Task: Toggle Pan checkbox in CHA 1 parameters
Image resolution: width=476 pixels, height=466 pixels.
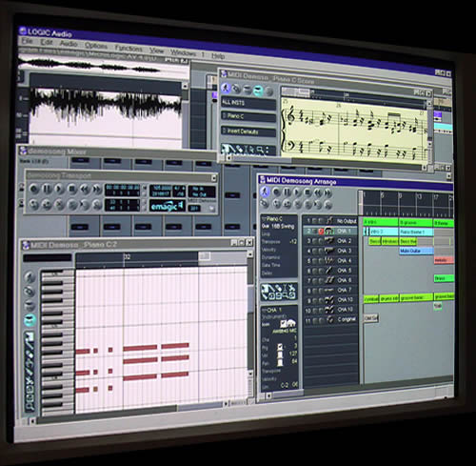Action: tap(280, 362)
